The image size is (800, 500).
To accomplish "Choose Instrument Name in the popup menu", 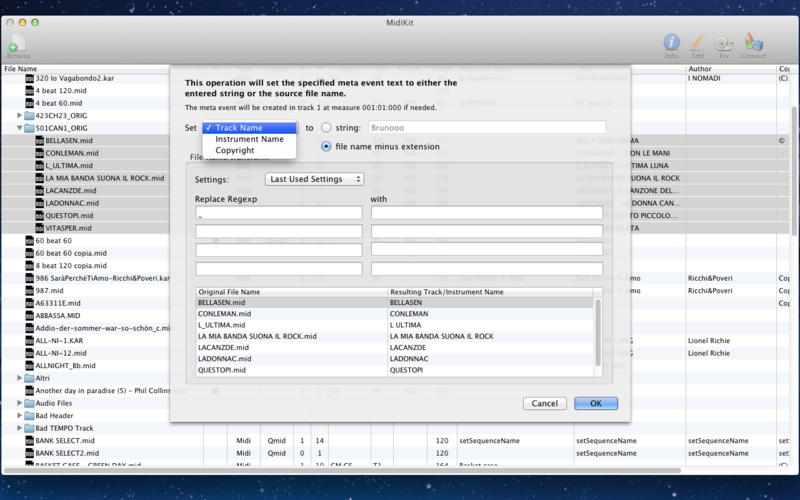I will tap(249, 139).
